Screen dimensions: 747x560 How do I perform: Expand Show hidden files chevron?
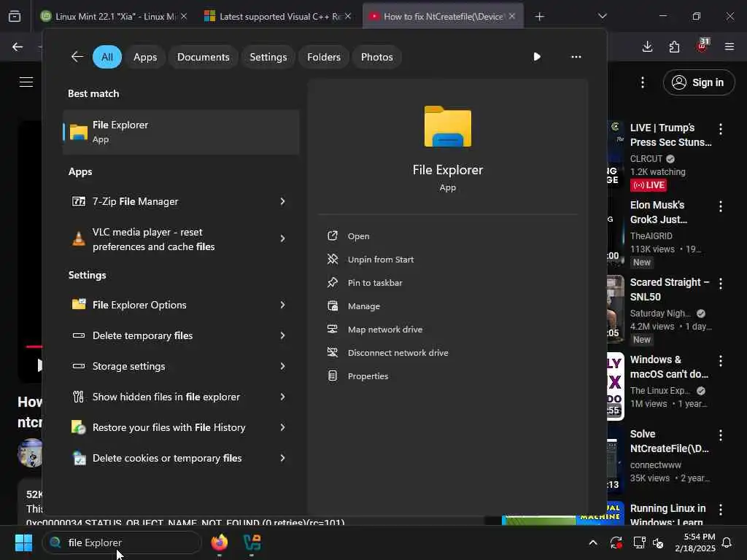pyautogui.click(x=282, y=397)
